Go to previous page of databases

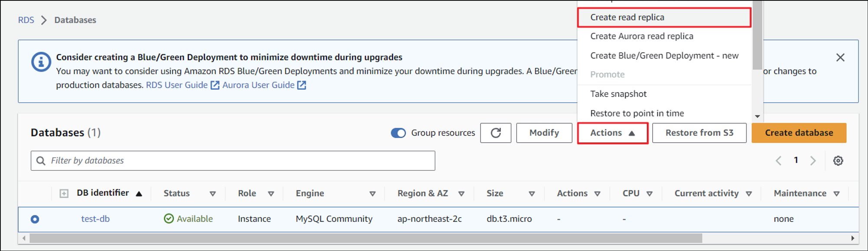(x=779, y=161)
